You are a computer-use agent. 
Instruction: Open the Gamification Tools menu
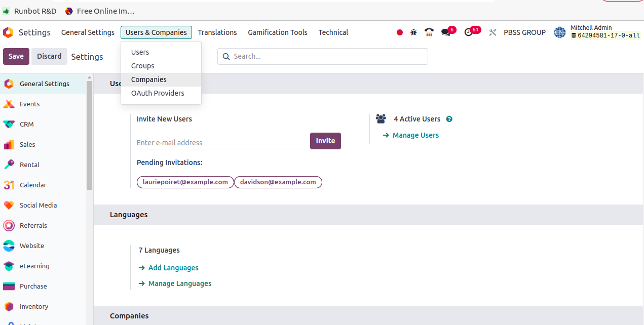[278, 32]
